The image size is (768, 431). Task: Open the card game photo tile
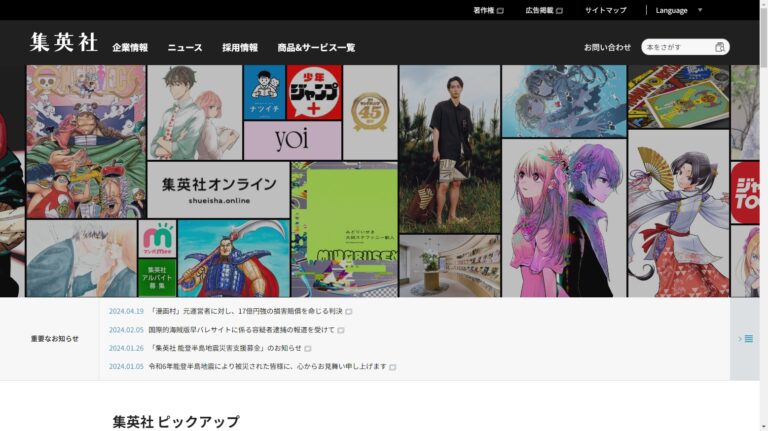pos(678,97)
